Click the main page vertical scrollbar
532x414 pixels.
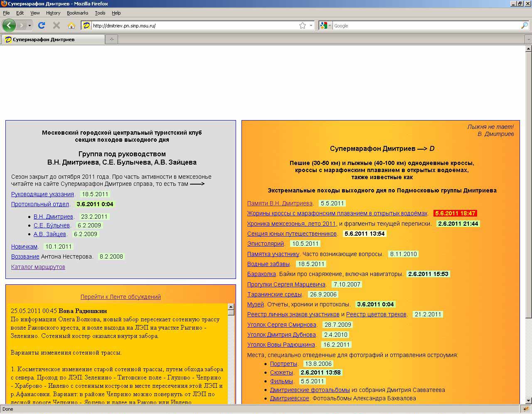[x=528, y=183]
